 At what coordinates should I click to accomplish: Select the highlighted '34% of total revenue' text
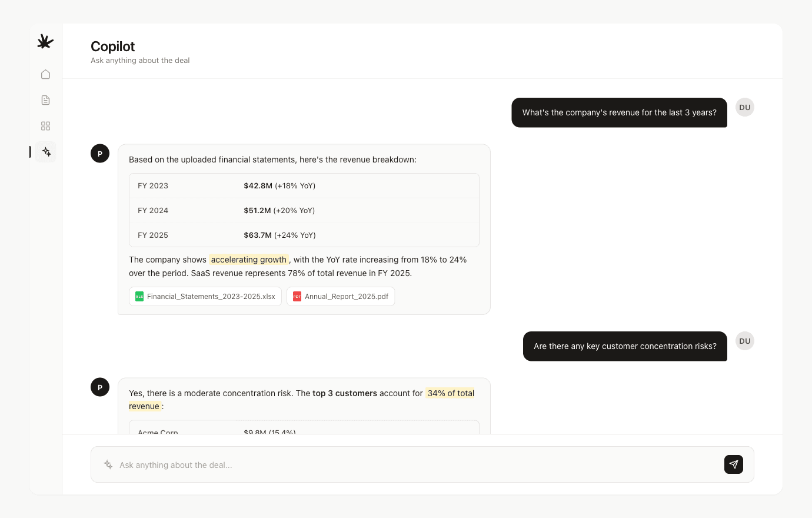click(x=450, y=393)
